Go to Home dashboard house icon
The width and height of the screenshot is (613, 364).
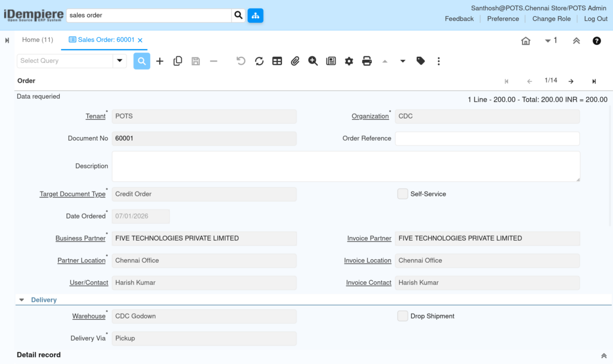pos(526,41)
